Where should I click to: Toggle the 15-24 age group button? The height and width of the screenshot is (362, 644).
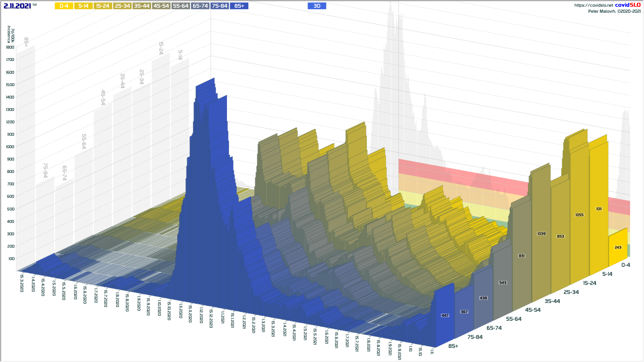pos(103,6)
